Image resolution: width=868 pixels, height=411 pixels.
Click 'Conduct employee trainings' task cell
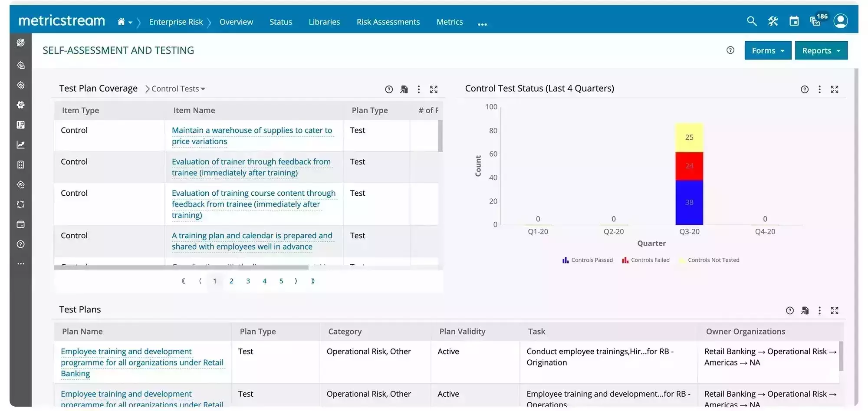click(x=608, y=362)
